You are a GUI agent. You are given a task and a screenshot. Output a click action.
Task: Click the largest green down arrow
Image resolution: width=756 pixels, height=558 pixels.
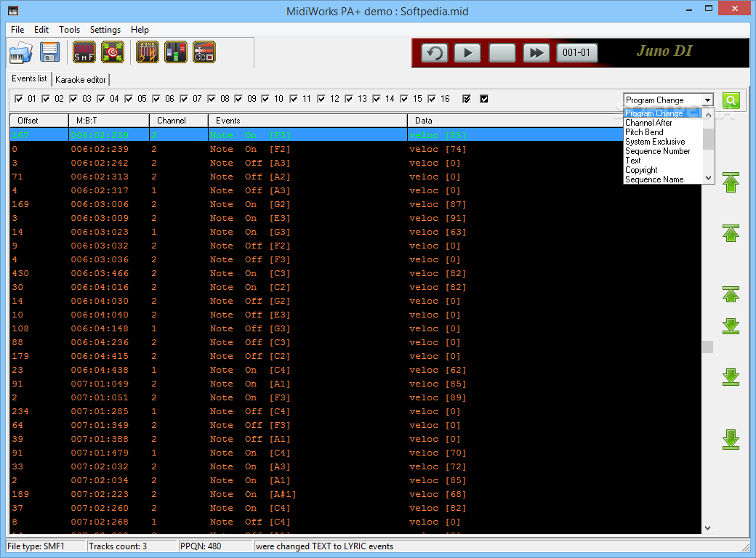point(731,440)
